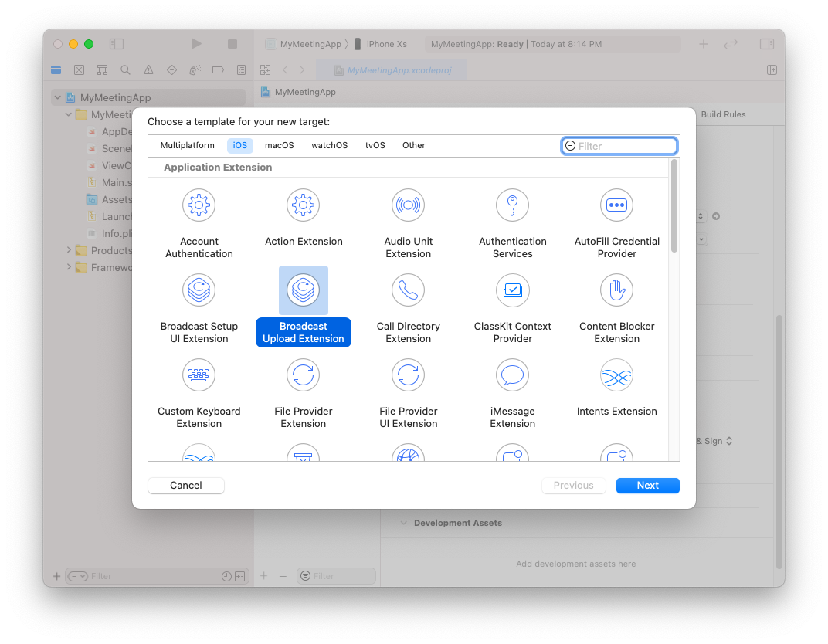This screenshot has width=828, height=644.
Task: Select the Call Directory Extension template
Action: [408, 309]
